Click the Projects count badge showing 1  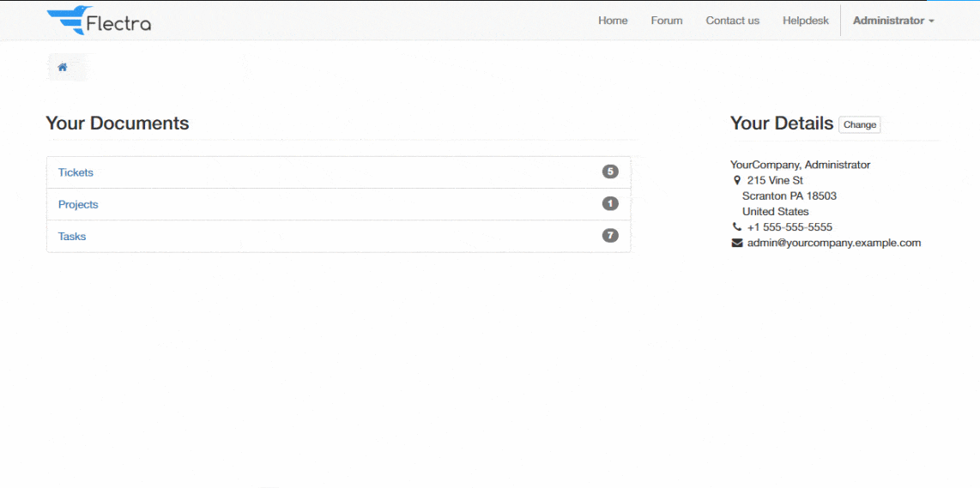click(x=610, y=204)
